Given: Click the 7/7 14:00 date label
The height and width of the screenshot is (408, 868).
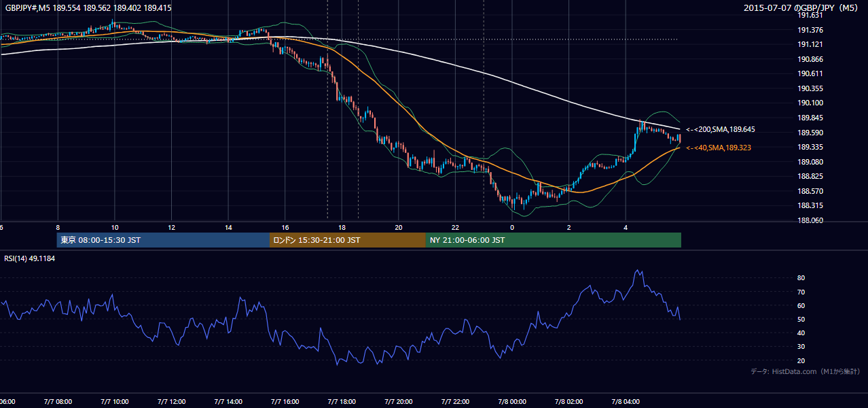Looking at the screenshot, I should click(x=228, y=401).
